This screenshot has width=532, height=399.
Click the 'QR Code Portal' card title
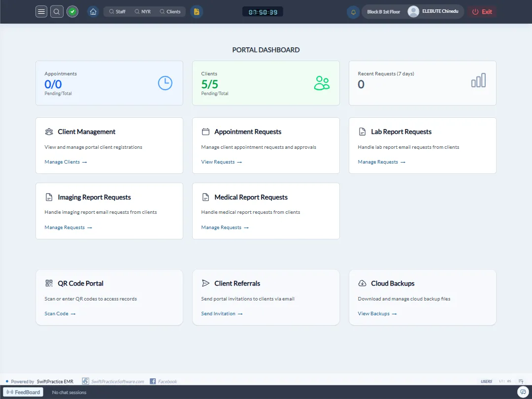tap(80, 283)
